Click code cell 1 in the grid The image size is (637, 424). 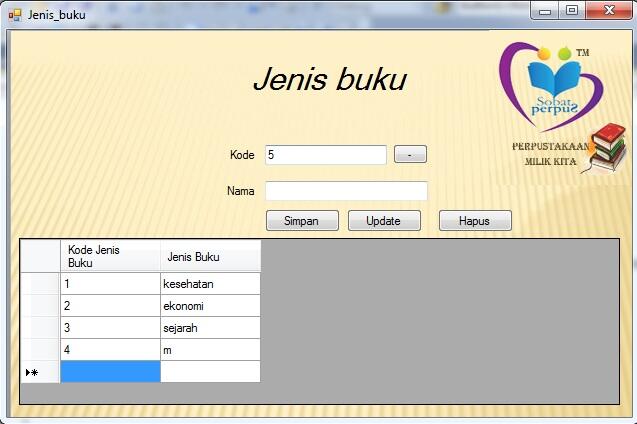[x=110, y=283]
